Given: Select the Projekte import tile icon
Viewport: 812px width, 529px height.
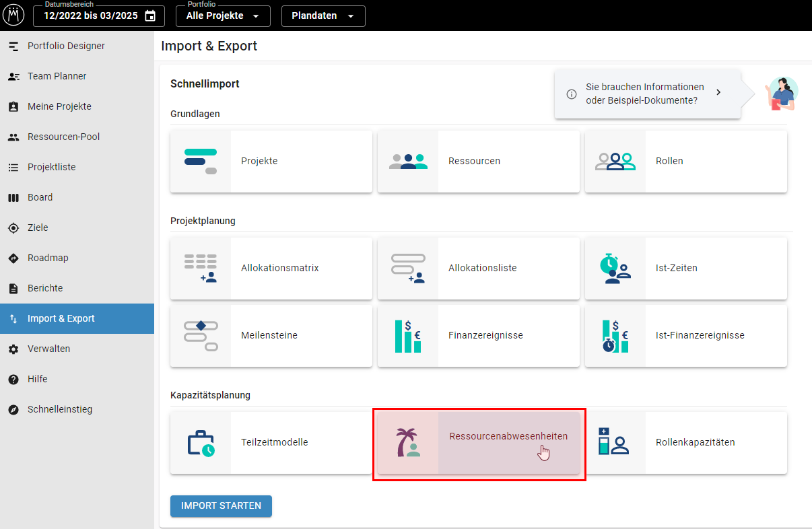Looking at the screenshot, I should tap(201, 162).
